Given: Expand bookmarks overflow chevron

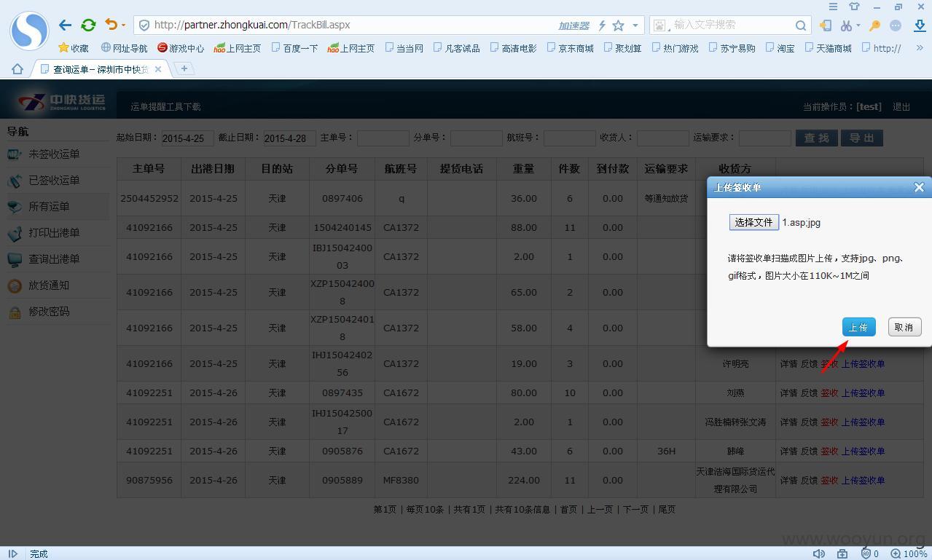Looking at the screenshot, I should (919, 48).
